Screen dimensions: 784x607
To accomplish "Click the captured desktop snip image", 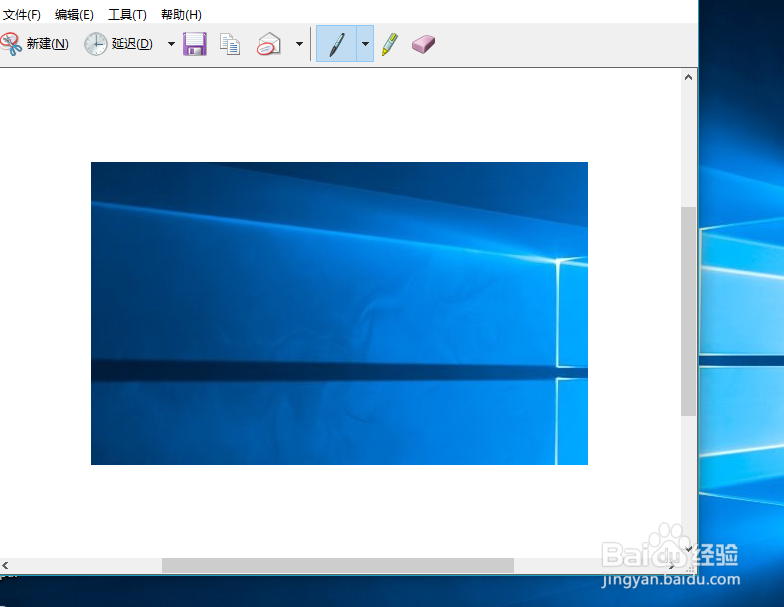I will (339, 314).
